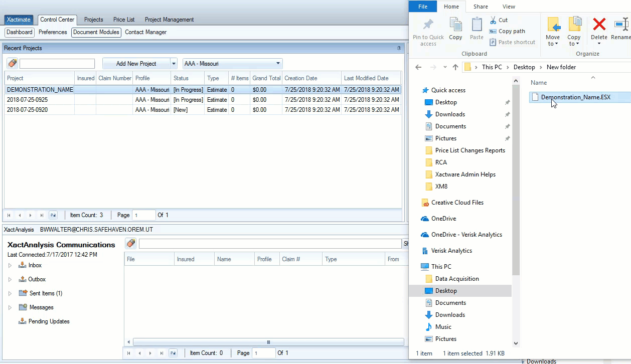The height and width of the screenshot is (364, 631).
Task: Click the eraser icon in XactAnalysis Communications search
Action: coord(131,244)
